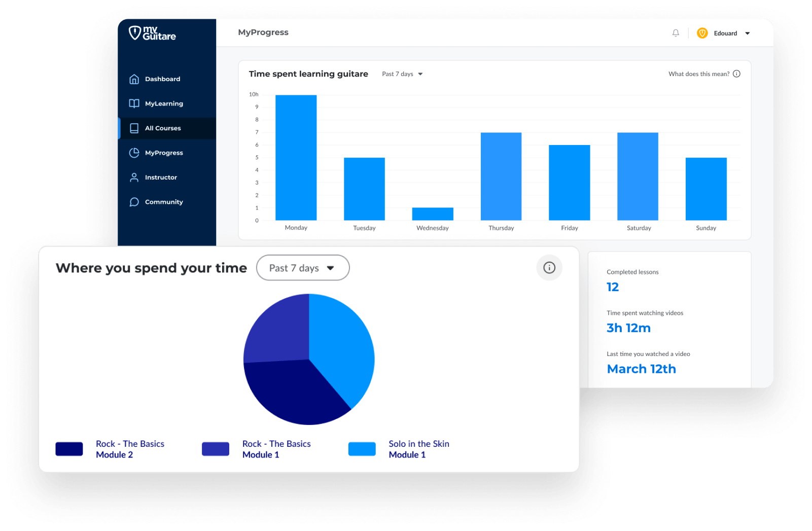Click Edouard's orange avatar badge
Screen dimensions: 812x531
click(702, 33)
